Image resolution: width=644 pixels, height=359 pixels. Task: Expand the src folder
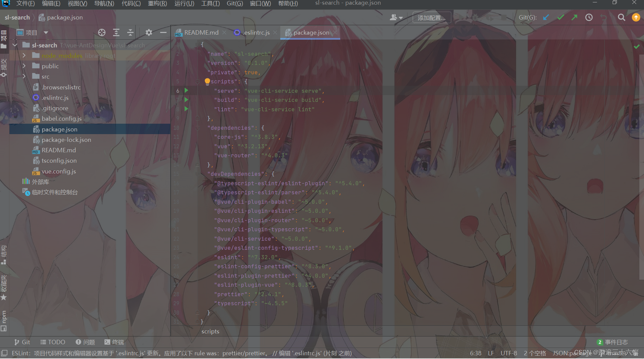pyautogui.click(x=24, y=76)
